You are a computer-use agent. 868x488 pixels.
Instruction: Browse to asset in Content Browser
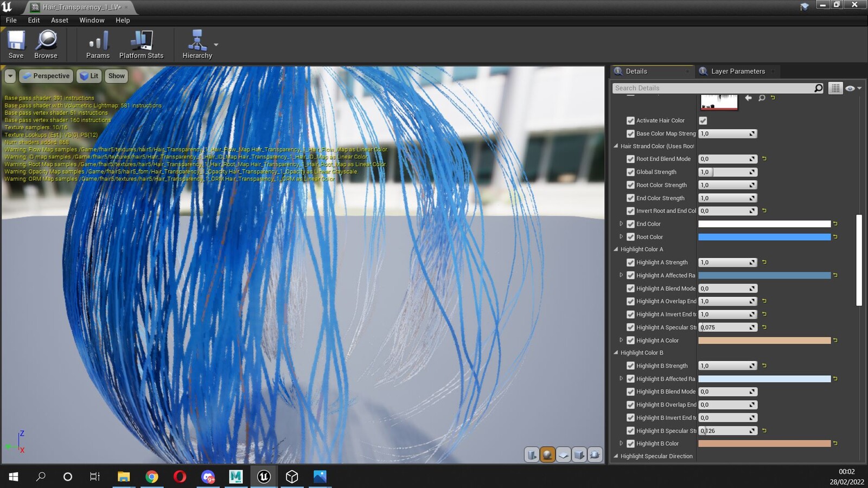[46, 44]
